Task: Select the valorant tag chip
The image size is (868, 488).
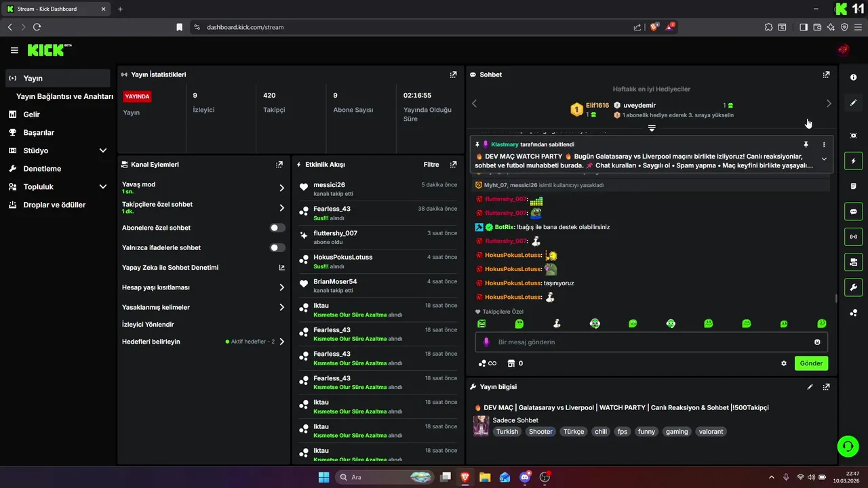Action: click(711, 432)
